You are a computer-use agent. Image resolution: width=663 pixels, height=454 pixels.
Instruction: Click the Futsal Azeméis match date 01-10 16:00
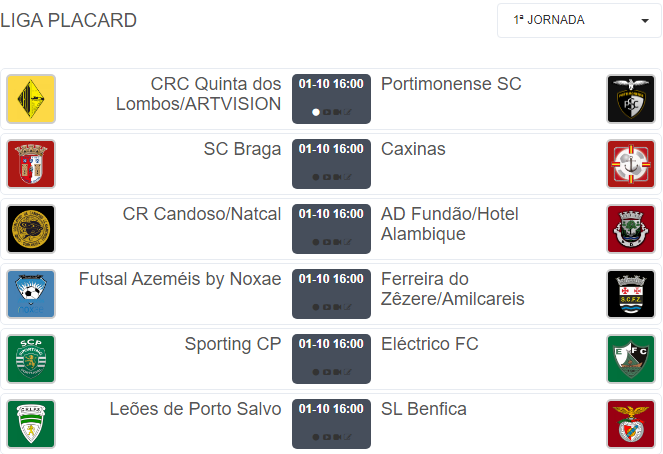331,279
